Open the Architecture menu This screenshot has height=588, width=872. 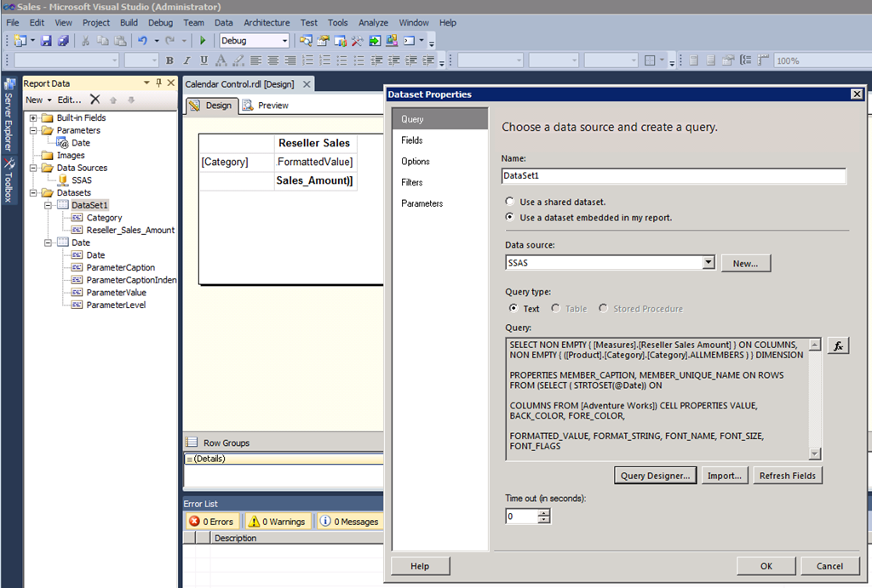click(267, 23)
